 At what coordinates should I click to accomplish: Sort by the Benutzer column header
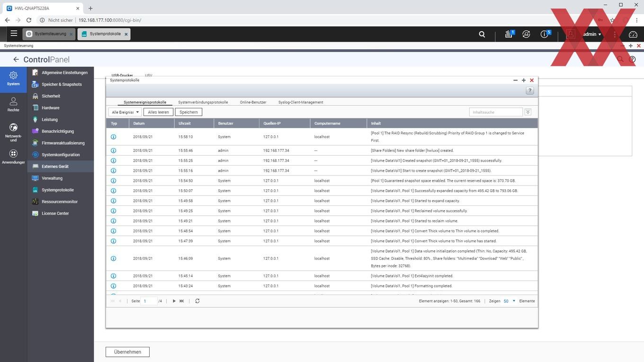[237, 124]
